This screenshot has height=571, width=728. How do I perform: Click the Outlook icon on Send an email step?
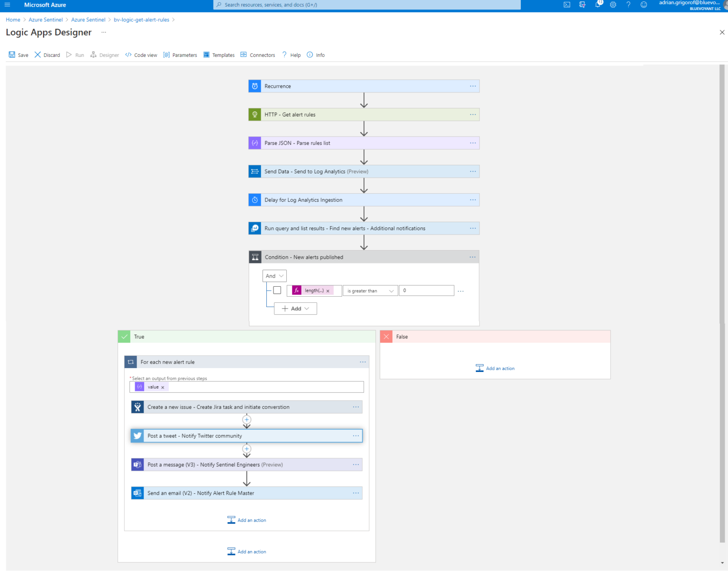pos(137,493)
